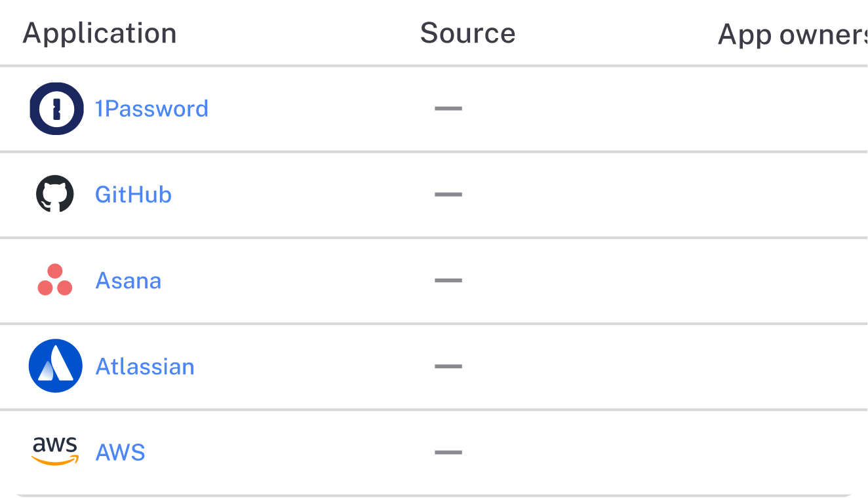Click the Asana three-dot logo

pyautogui.click(x=55, y=280)
